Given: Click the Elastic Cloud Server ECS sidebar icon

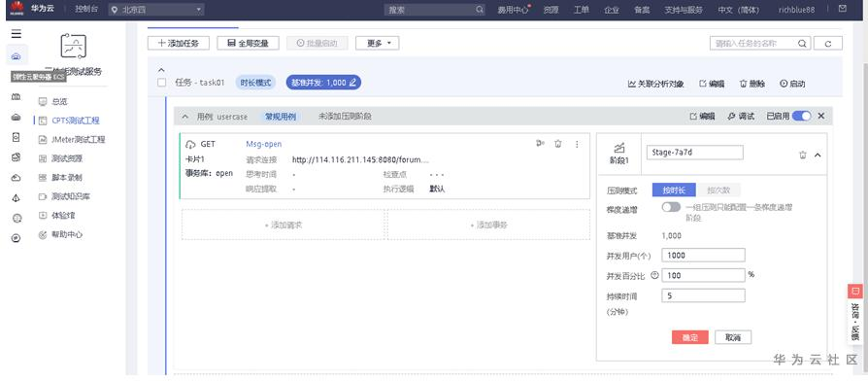Looking at the screenshot, I should 17,56.
